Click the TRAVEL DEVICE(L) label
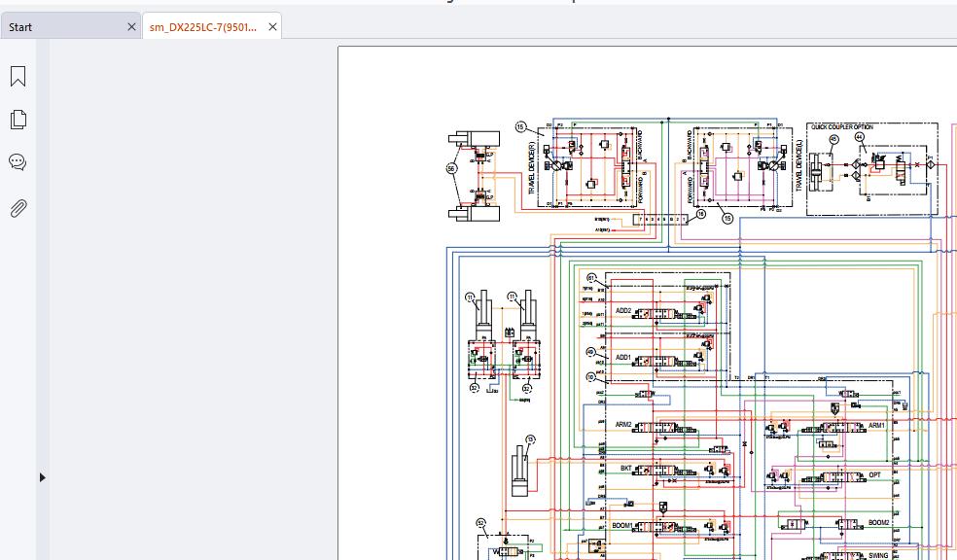 click(x=798, y=165)
